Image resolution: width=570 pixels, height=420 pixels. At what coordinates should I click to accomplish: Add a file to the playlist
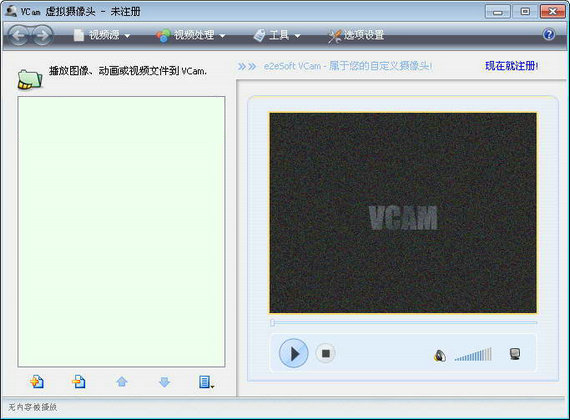click(x=37, y=381)
